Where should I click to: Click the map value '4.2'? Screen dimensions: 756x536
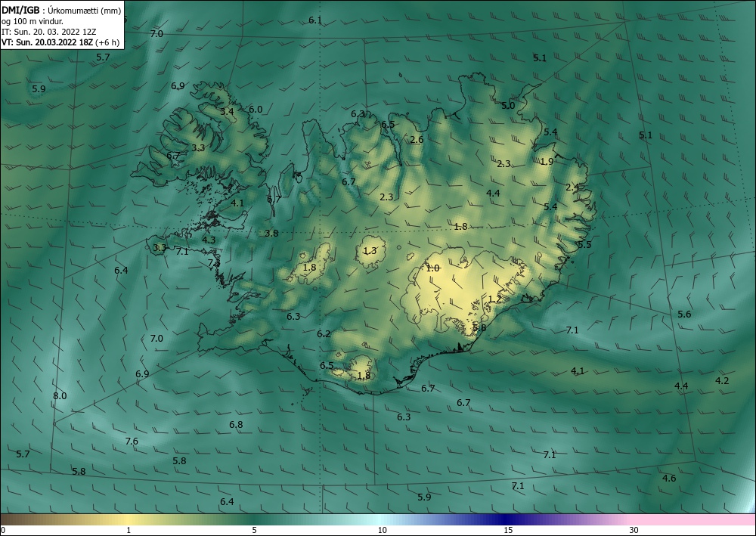point(722,381)
